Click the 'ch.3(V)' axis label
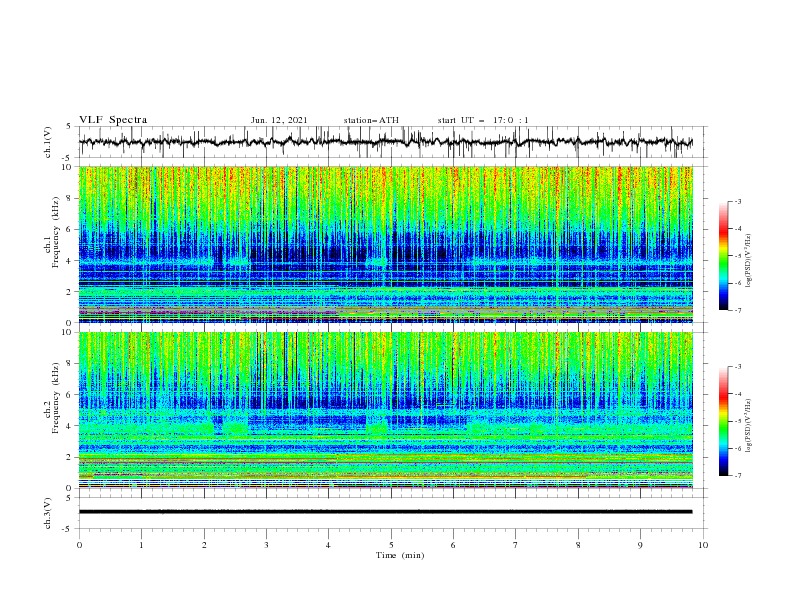This screenshot has height=612, width=792. click(x=48, y=513)
